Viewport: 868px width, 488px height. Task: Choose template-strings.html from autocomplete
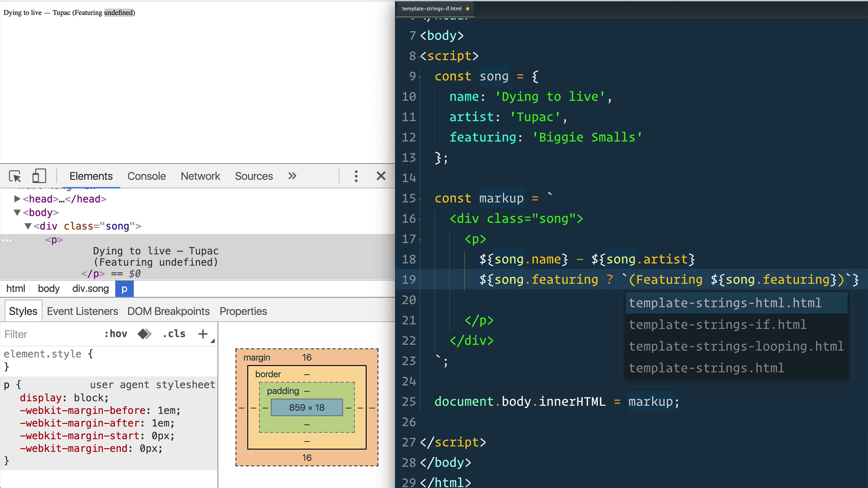(x=736, y=368)
